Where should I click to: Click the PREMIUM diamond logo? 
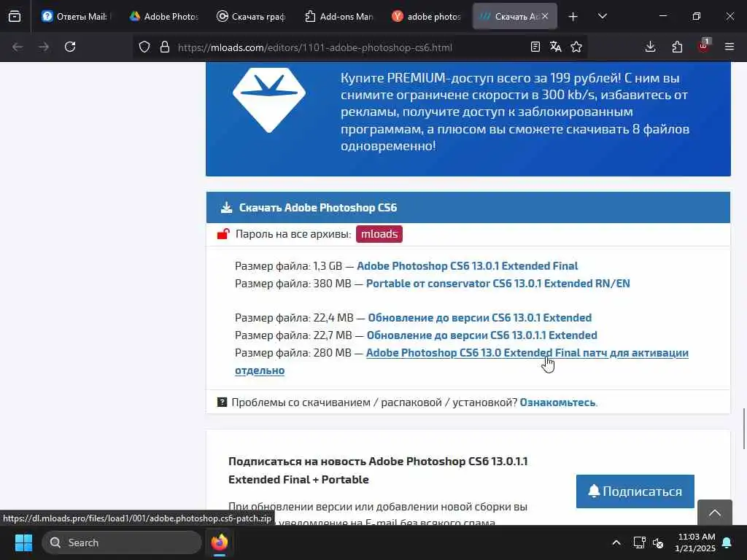(269, 100)
